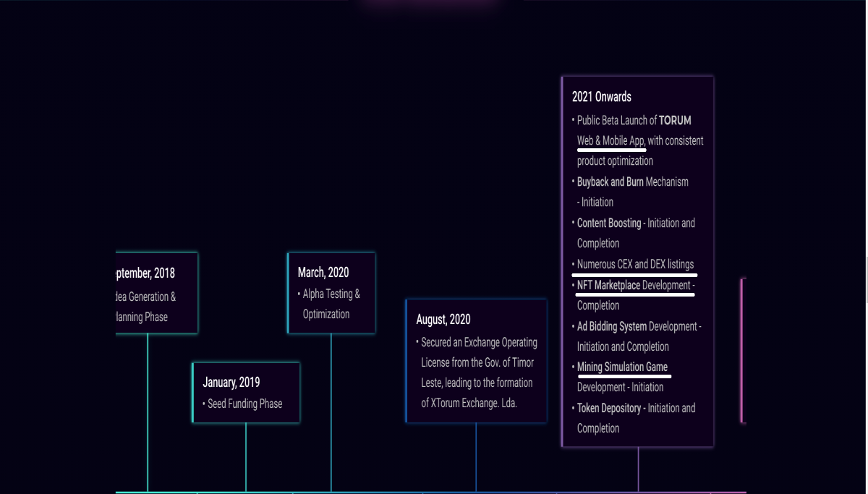868x494 pixels.
Task: Click 'Public Beta Launch of TORUM' line
Action: [634, 120]
